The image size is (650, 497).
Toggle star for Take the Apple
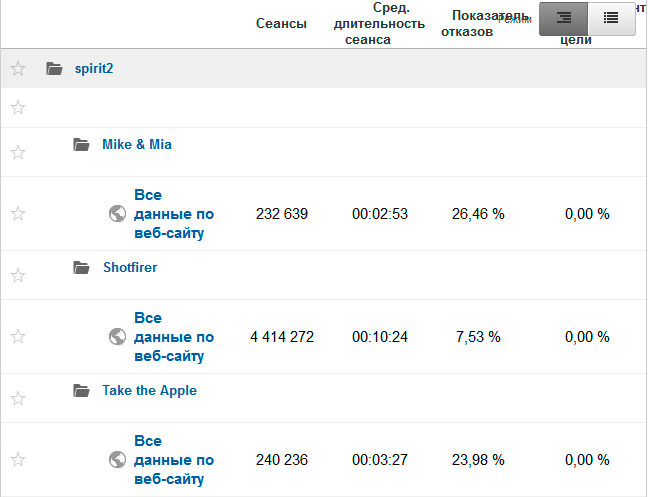(x=17, y=398)
